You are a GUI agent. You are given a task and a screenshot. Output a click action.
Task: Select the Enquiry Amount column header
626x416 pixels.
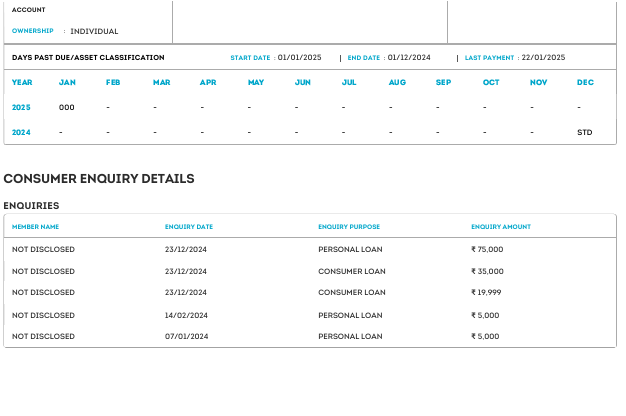point(501,227)
